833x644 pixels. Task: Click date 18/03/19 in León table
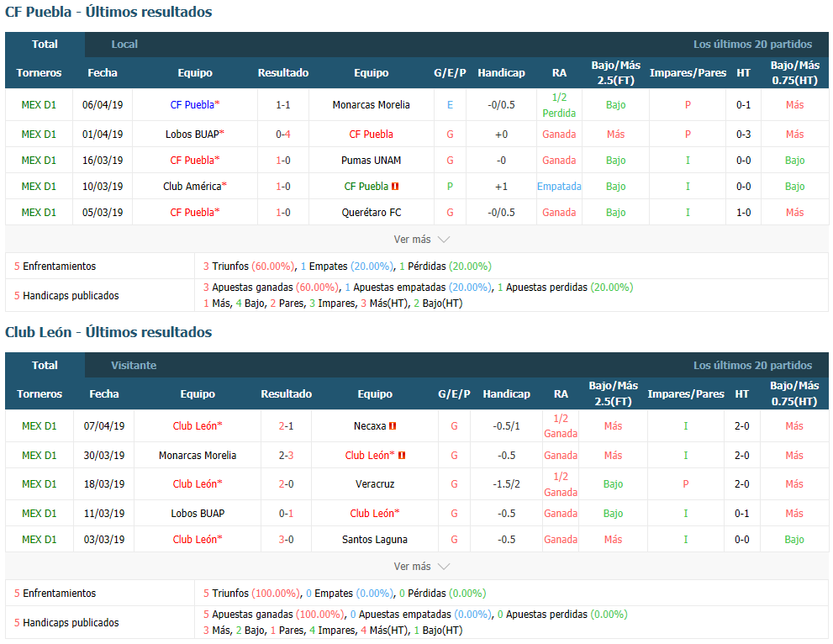click(x=104, y=484)
